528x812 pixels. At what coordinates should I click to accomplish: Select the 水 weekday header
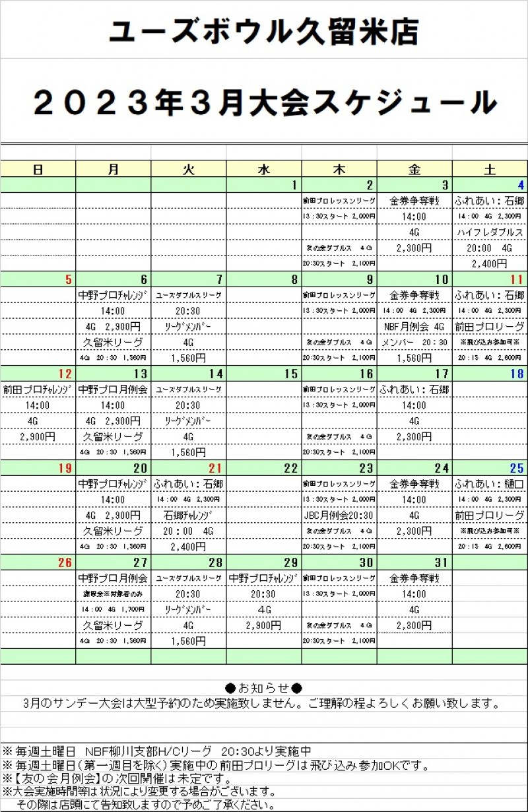tap(264, 170)
